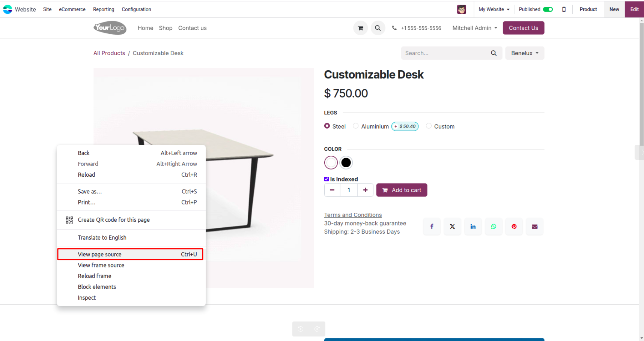Open the Terms and Conditions link
644x341 pixels.
click(353, 215)
